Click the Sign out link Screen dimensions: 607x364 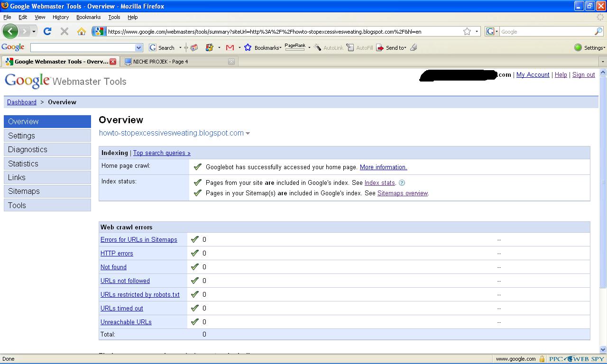coord(583,74)
